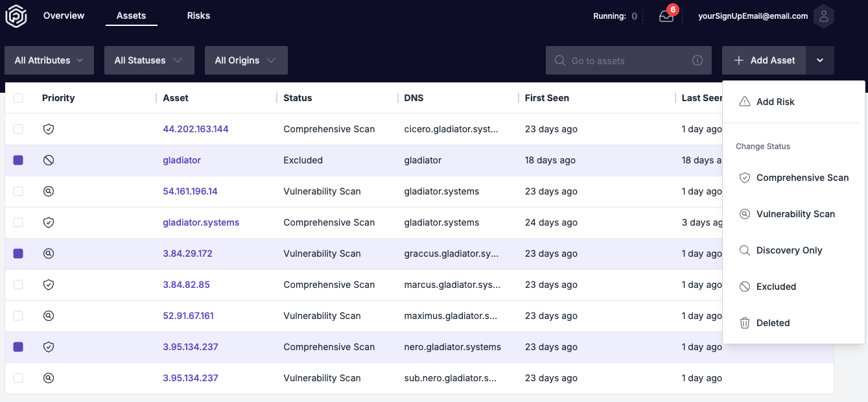Viewport: 868px width, 402px height.
Task: Click the shield priority icon beside 44.202.163.144
Action: (48, 129)
